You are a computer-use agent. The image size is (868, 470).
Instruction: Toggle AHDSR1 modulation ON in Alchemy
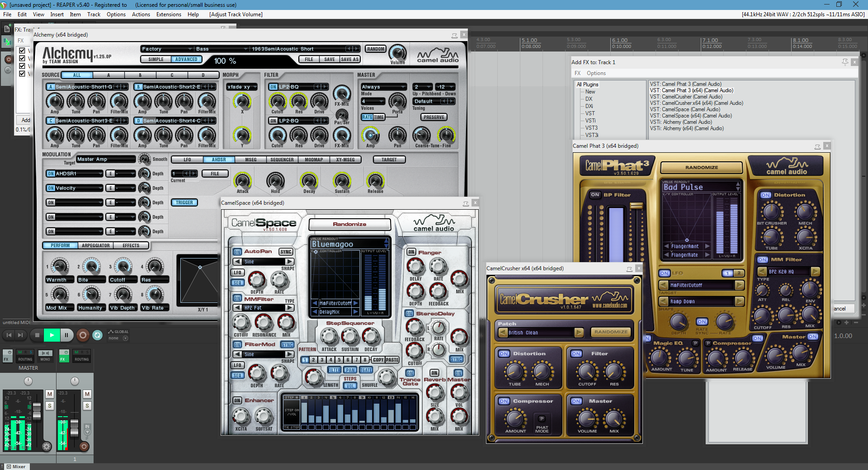coord(50,174)
